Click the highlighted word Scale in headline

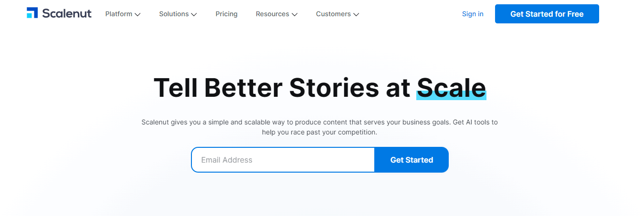[451, 88]
